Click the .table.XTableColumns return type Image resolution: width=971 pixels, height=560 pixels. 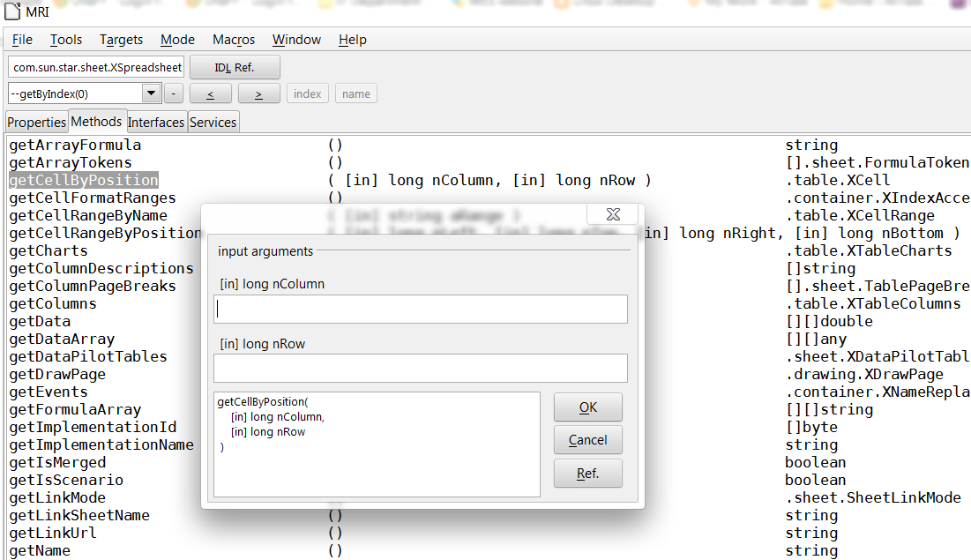pyautogui.click(x=873, y=303)
